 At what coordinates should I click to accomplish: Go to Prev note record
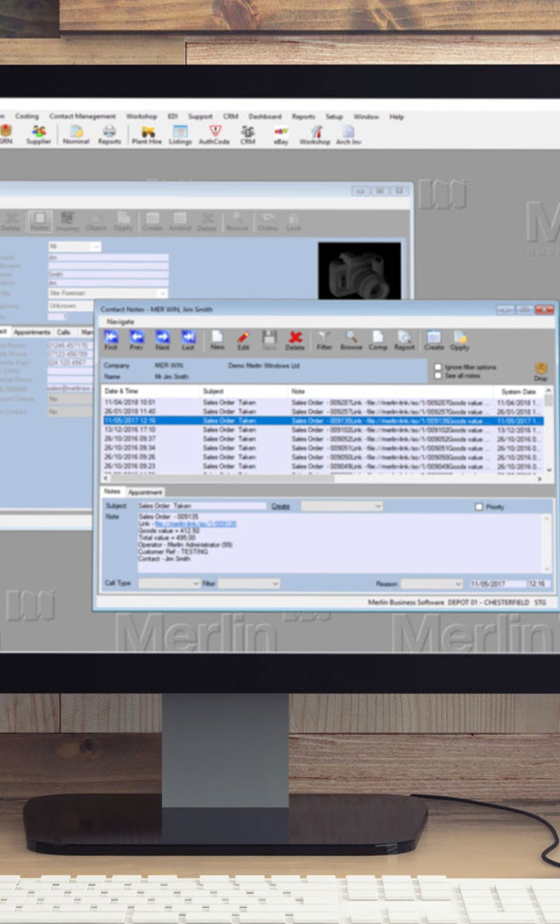coord(137,339)
